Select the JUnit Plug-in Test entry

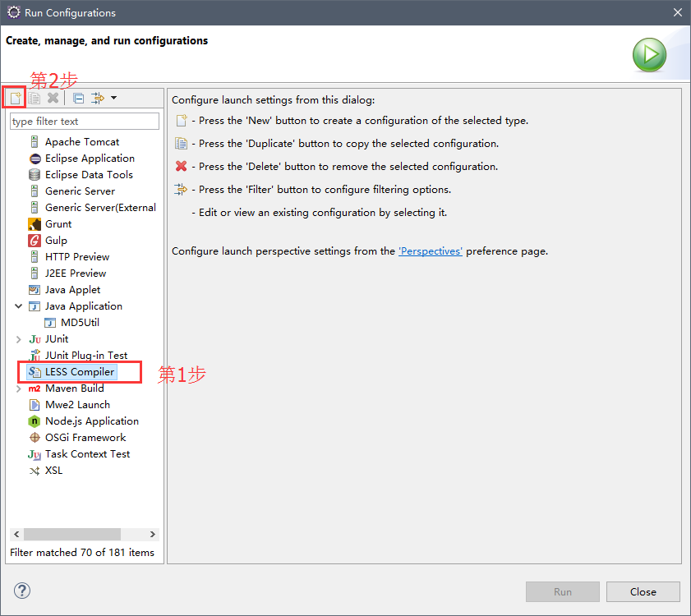point(86,355)
